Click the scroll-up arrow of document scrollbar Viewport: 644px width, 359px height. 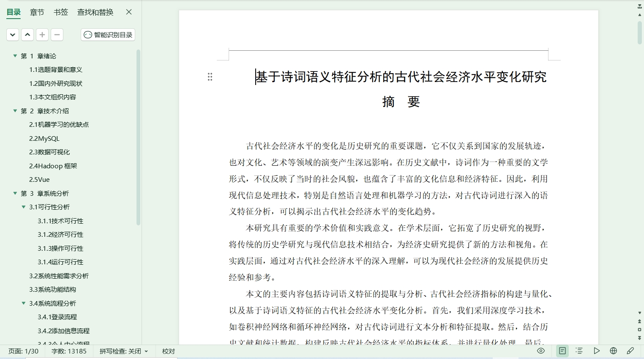tap(640, 15)
